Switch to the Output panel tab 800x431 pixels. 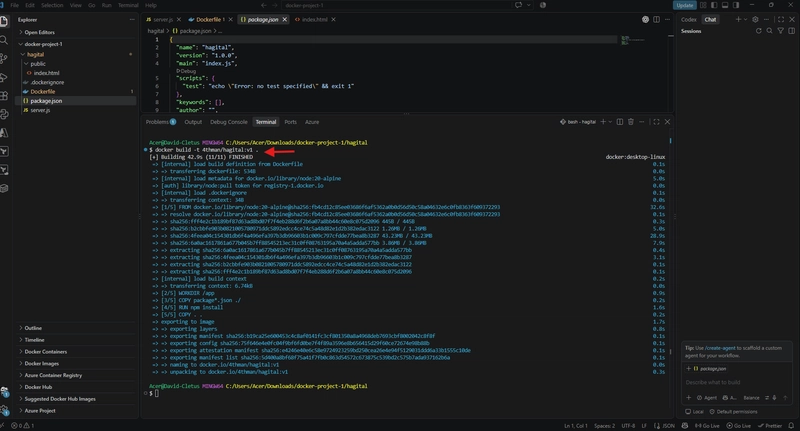pos(193,122)
